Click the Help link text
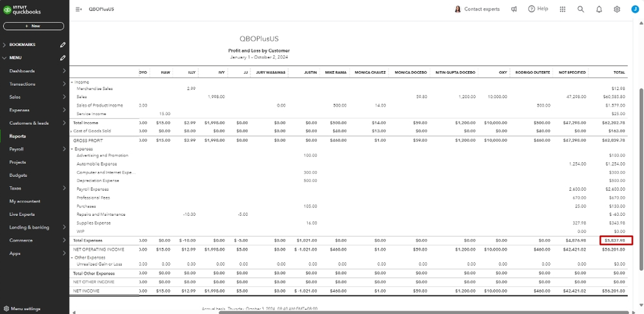 pyautogui.click(x=543, y=8)
